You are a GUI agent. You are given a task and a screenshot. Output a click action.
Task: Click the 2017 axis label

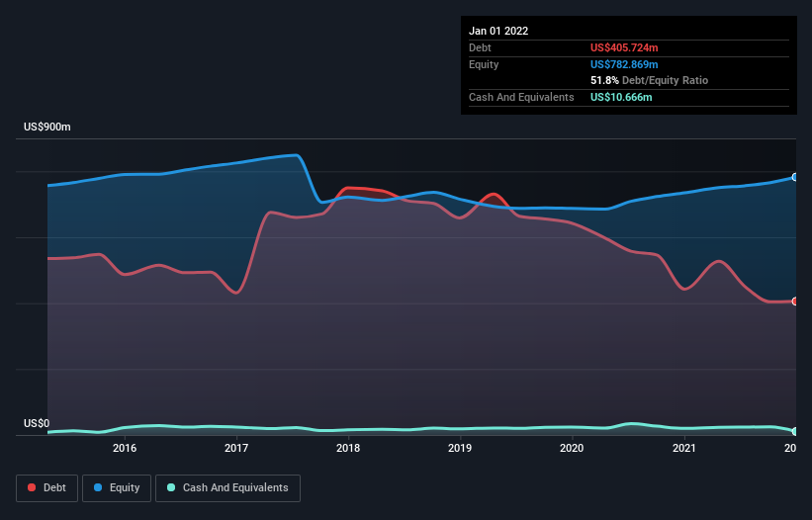(x=236, y=448)
